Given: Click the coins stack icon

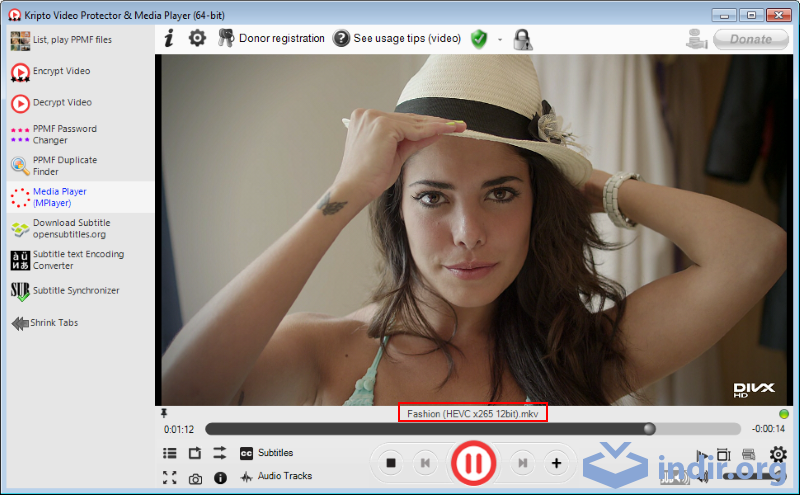Looking at the screenshot, I should point(696,39).
